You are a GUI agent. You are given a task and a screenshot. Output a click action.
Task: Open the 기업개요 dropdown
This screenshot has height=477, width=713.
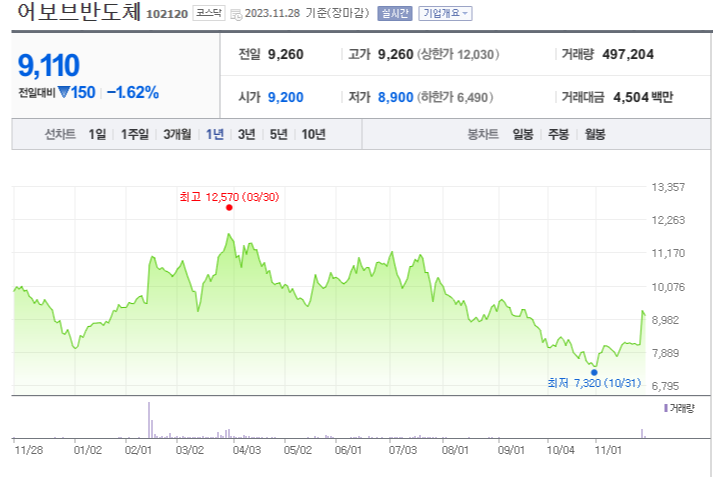(445, 14)
